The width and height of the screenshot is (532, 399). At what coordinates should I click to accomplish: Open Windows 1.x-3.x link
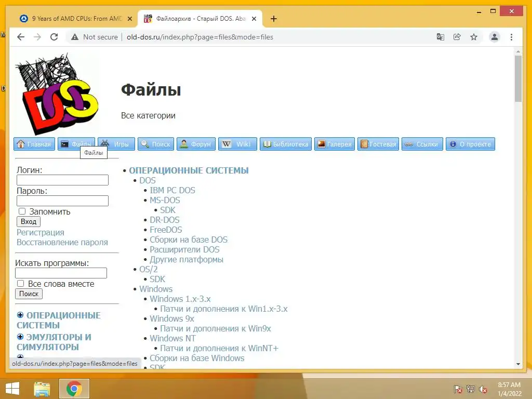pyautogui.click(x=180, y=299)
